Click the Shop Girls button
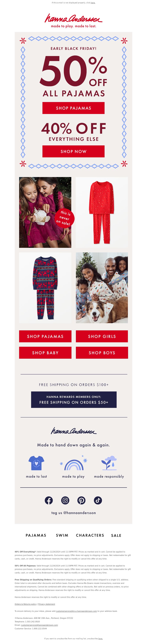The height and width of the screenshot is (644, 147). click(102, 336)
